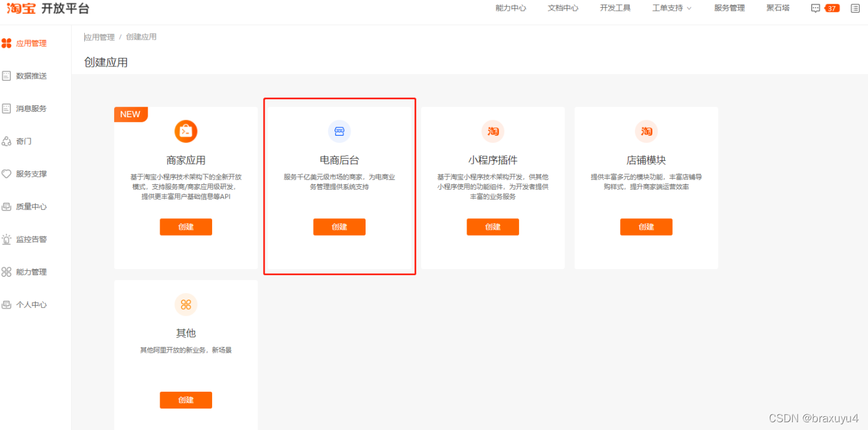Screen dimensions: 868x430
Task: Open 能力中心 in top navigation
Action: point(511,8)
